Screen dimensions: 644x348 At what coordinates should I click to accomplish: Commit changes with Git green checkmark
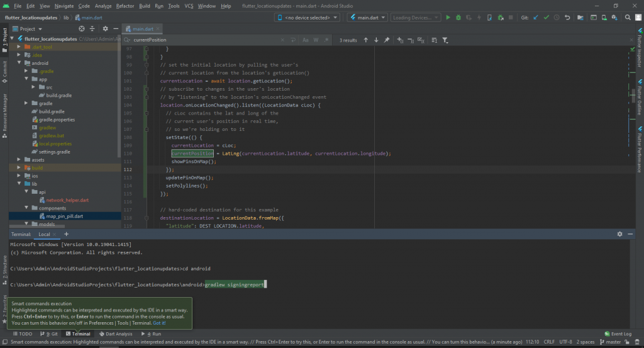547,18
